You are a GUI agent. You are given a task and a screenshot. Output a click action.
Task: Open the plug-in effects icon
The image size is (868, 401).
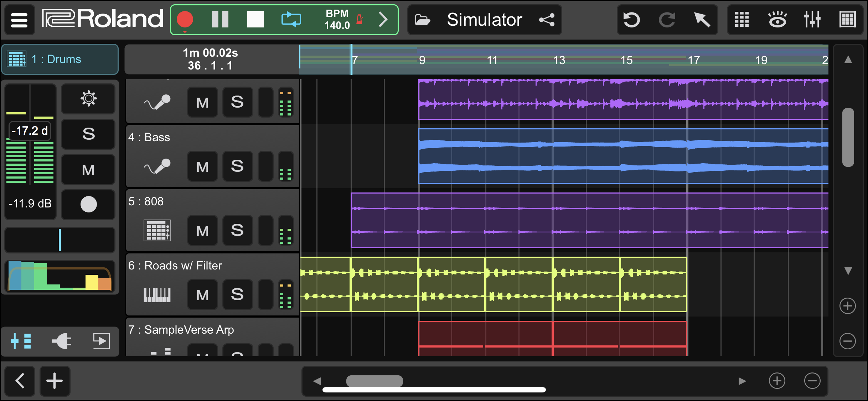[61, 341]
